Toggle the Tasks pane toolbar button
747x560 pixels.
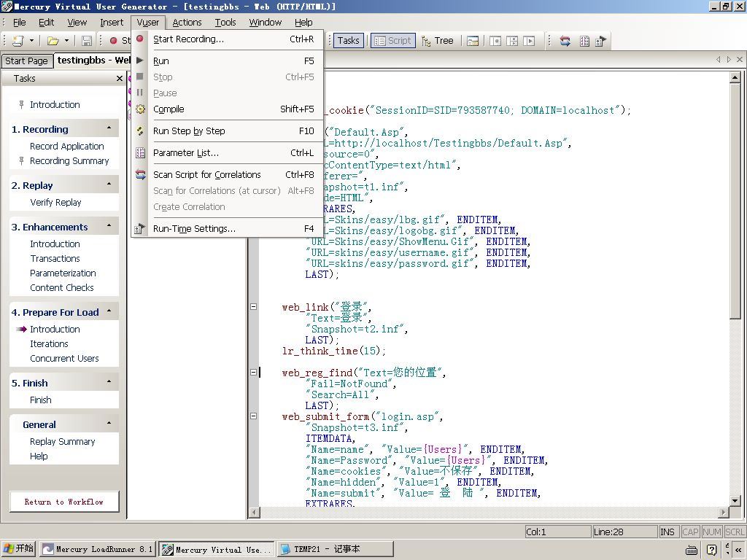pos(348,41)
